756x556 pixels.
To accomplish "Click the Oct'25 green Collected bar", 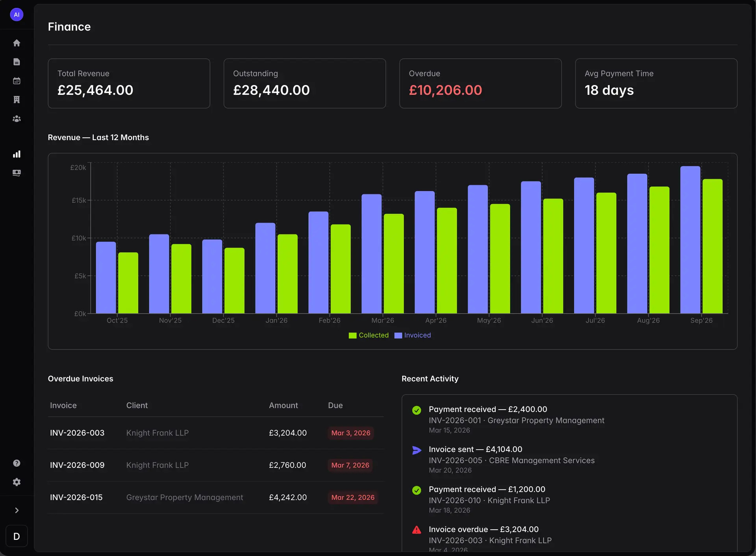I will pyautogui.click(x=128, y=283).
